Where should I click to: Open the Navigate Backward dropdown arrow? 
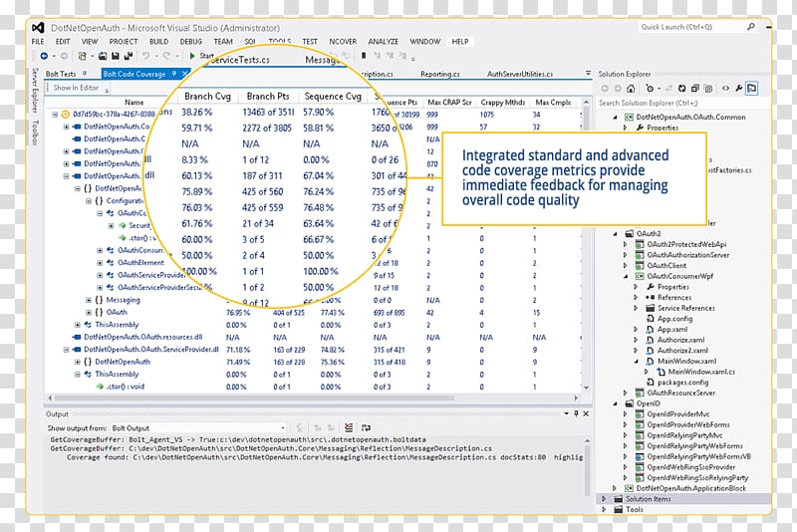click(x=54, y=56)
